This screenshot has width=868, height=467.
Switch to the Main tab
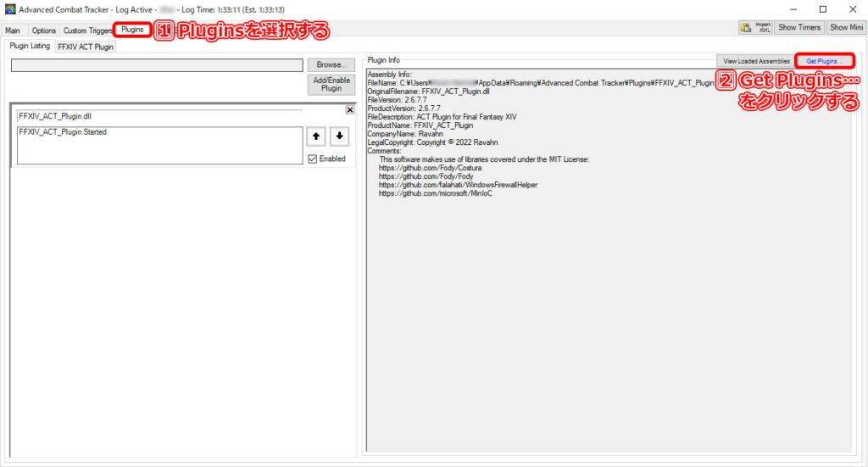pyautogui.click(x=13, y=31)
